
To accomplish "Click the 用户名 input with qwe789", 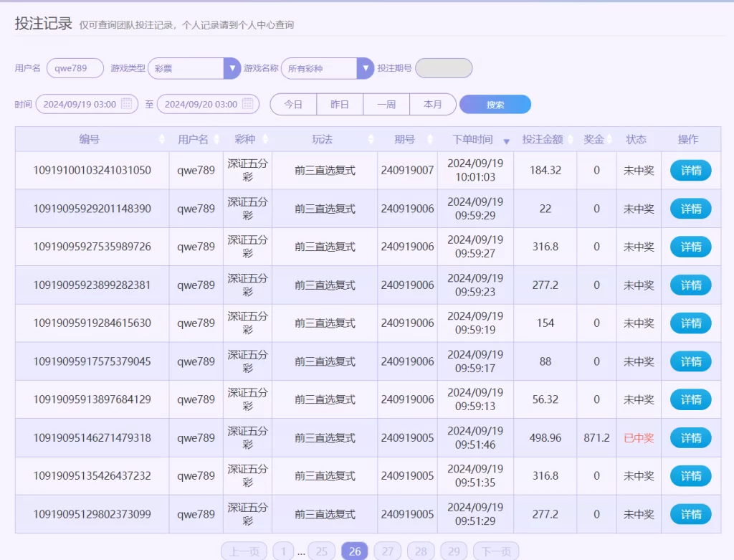I will 75,68.
